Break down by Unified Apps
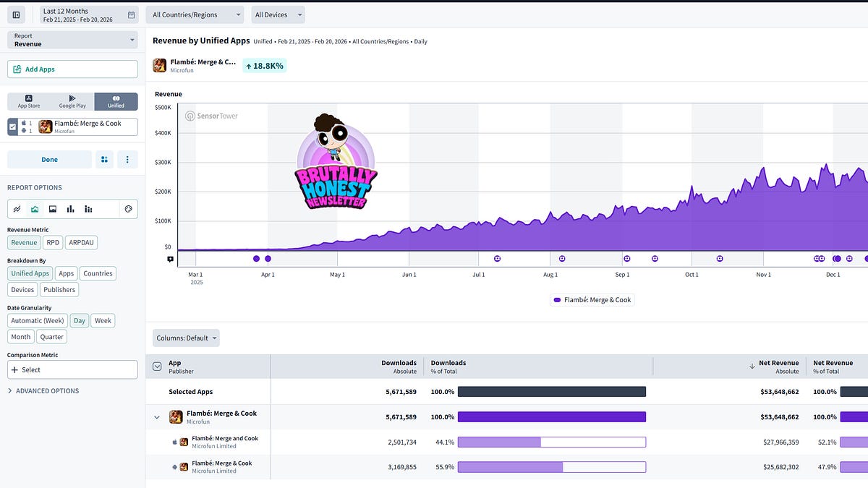The height and width of the screenshot is (488, 868). (x=30, y=273)
